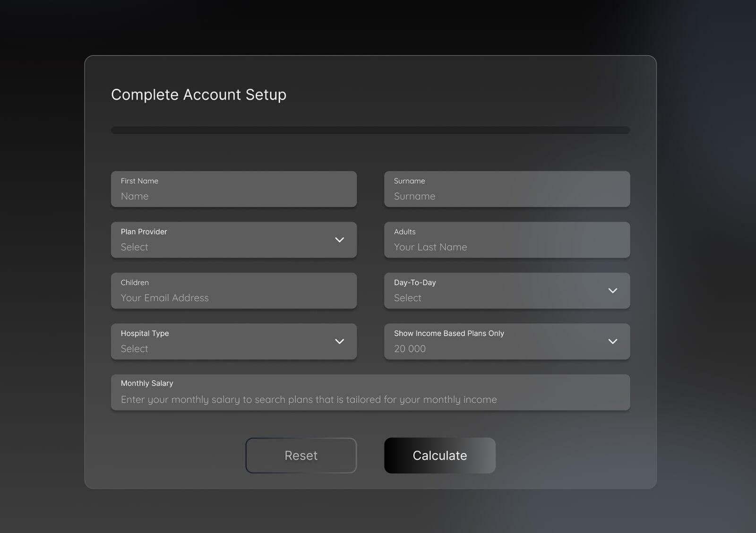Click the Your Last Name placeholder

pos(430,247)
